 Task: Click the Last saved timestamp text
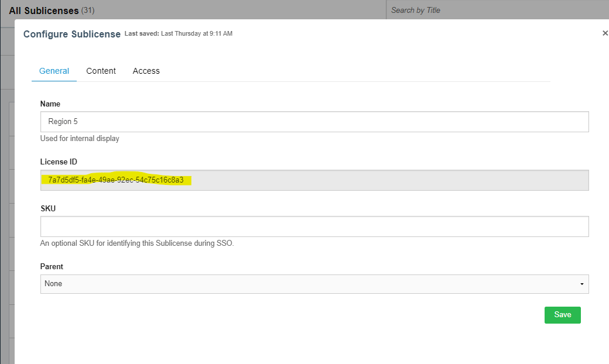click(x=179, y=34)
